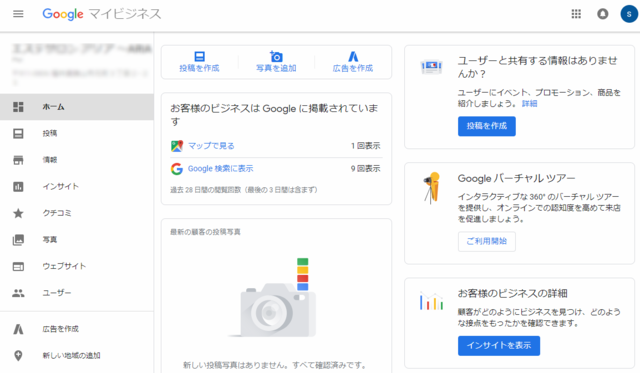Screen dimensions: 640x373
Task: Open the notifications bell
Action: [602, 14]
